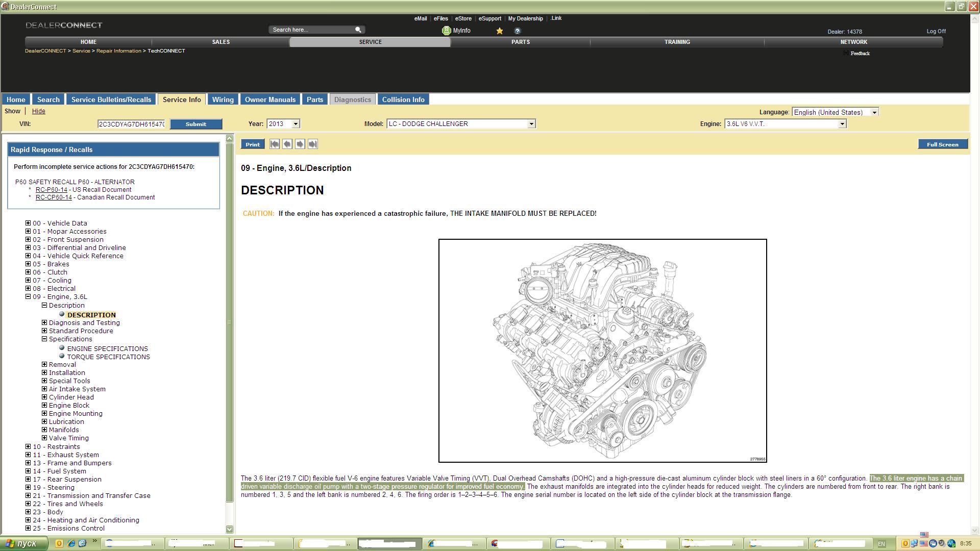This screenshot has width=980, height=551.
Task: Click left panel scrollbar down arrow
Action: (229, 529)
